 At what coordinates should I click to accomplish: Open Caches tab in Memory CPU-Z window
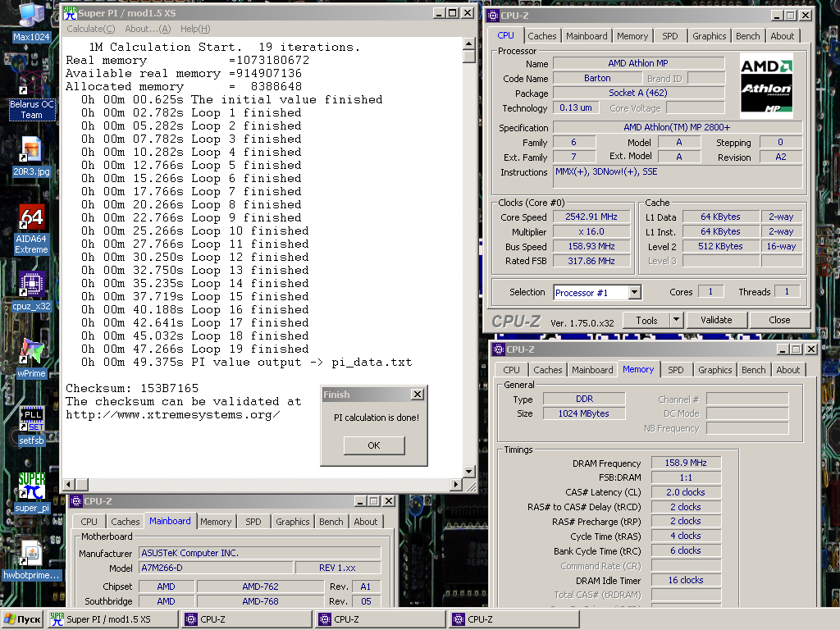(x=547, y=370)
